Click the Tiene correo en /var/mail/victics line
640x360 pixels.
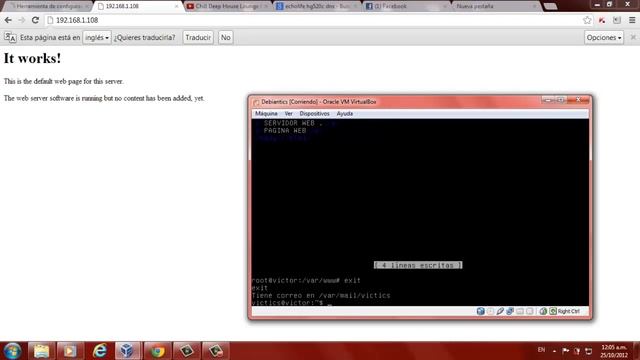click(321, 296)
